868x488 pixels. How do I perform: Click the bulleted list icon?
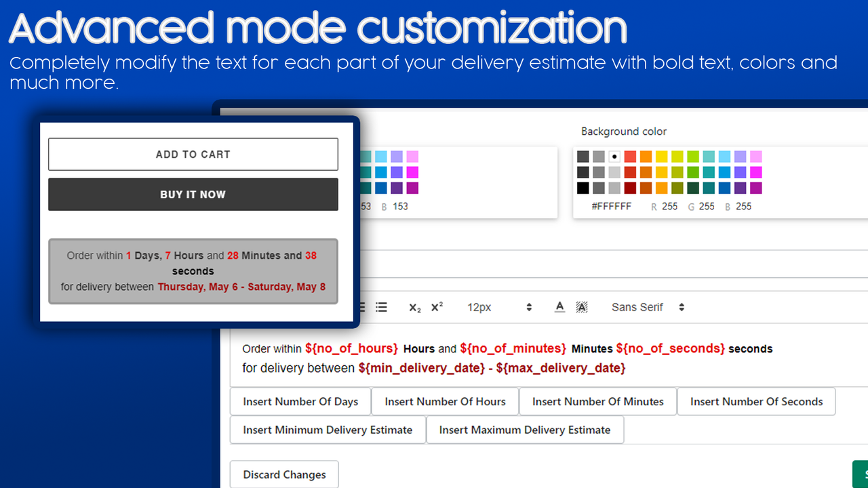tap(381, 306)
